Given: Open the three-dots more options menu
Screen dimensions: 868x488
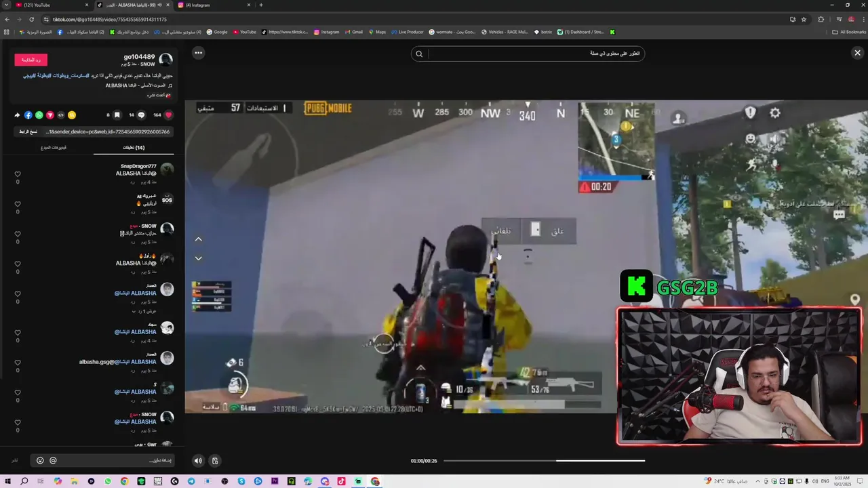Looking at the screenshot, I should point(198,53).
